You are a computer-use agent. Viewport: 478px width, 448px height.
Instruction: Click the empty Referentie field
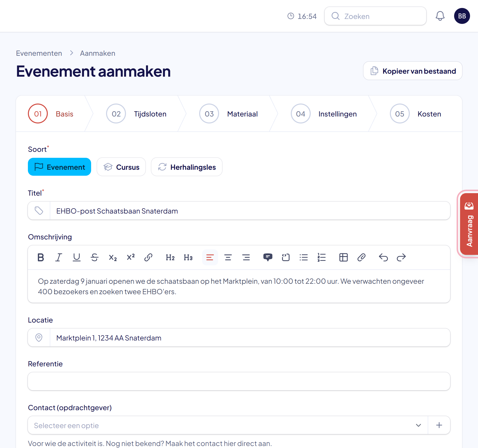coord(239,381)
